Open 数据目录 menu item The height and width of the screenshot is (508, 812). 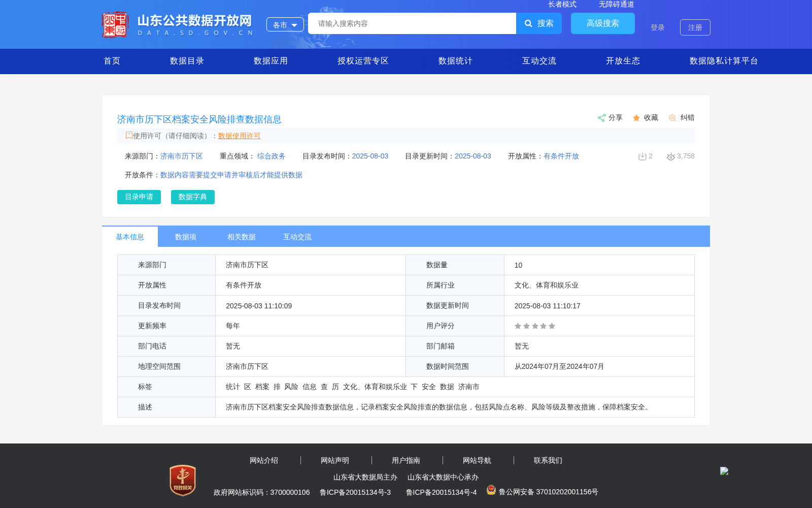(x=187, y=61)
